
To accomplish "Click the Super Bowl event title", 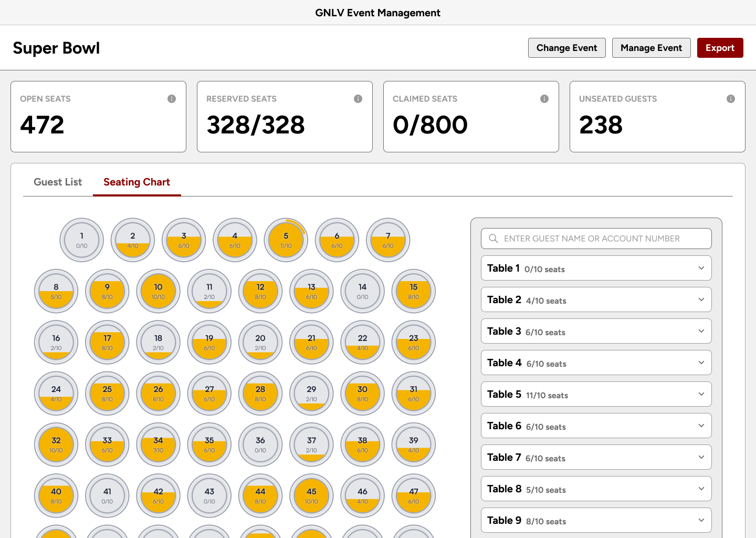I will point(56,48).
